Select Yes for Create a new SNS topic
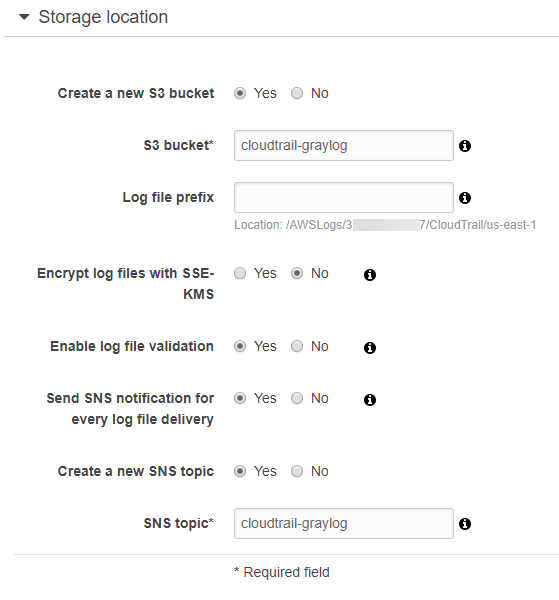The height and width of the screenshot is (600, 559). (x=240, y=471)
